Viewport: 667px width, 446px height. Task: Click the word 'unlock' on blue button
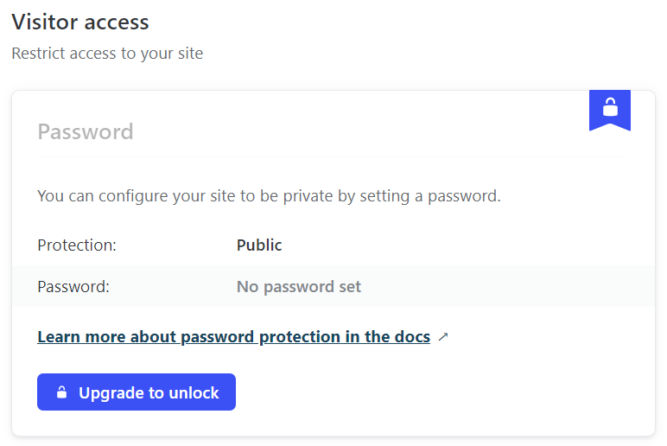[x=194, y=392]
